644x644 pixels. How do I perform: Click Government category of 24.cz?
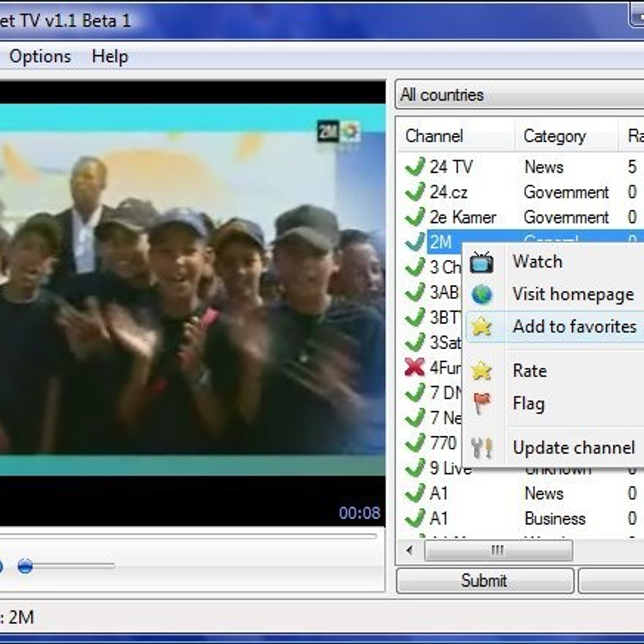[566, 192]
